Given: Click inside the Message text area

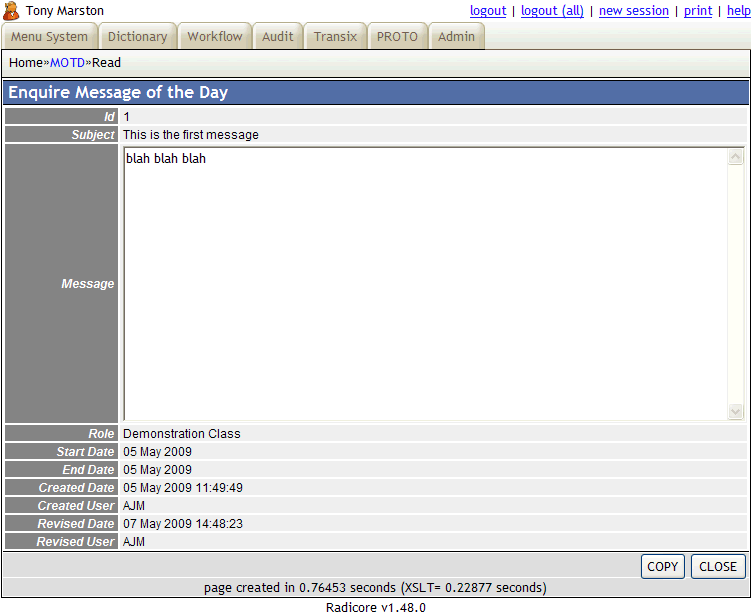Looking at the screenshot, I should (x=425, y=285).
